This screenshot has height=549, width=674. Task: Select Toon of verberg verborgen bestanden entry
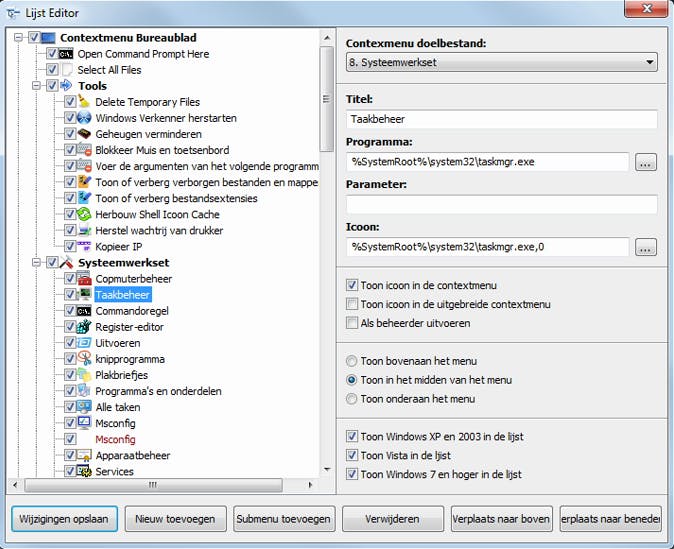click(x=207, y=182)
